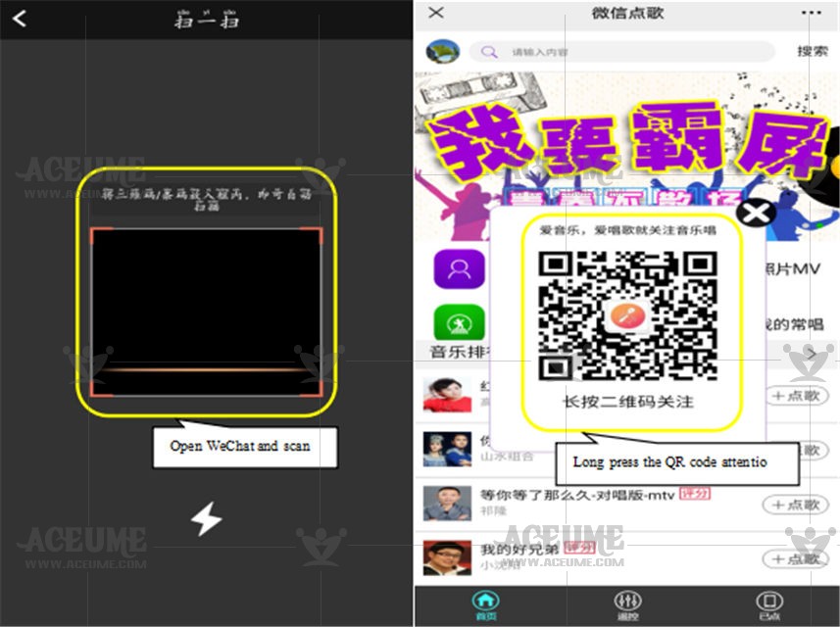Close the 微信点歌 page with the top-left X
Viewport: 840px width, 627px height.
click(437, 13)
